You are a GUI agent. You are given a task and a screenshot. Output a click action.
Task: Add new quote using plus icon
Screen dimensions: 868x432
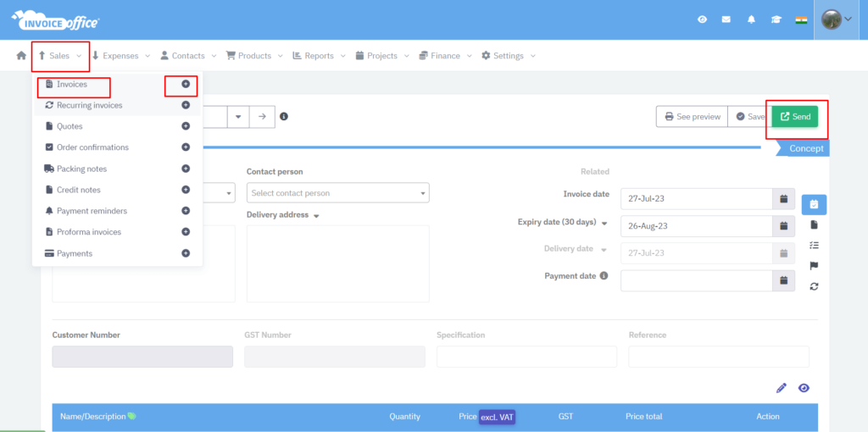tap(186, 126)
